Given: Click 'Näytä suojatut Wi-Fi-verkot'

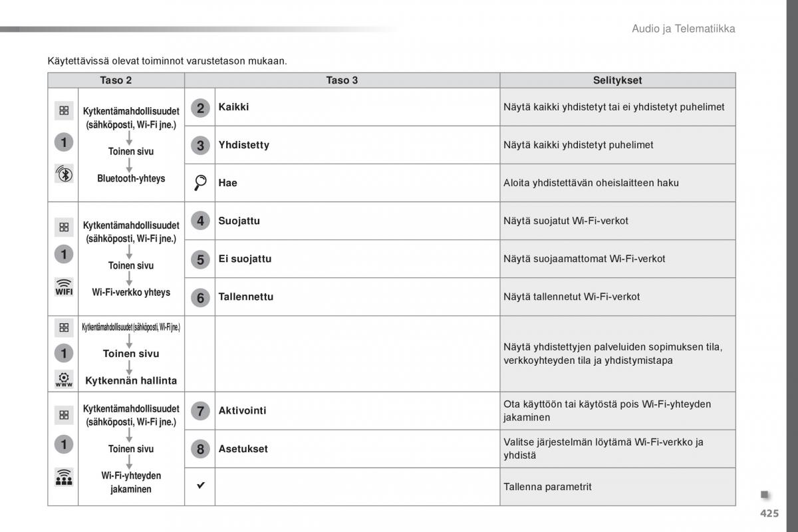Looking at the screenshot, I should click(x=566, y=220).
